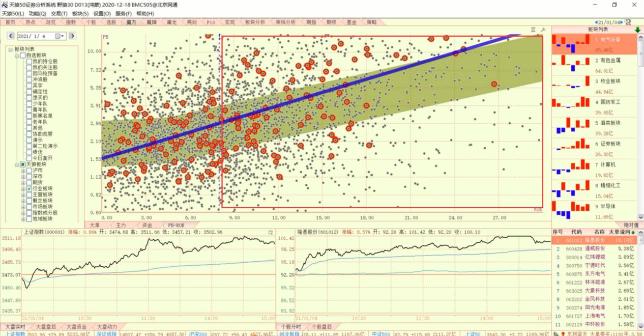Check the 回马枪预备 checkbox
Image resolution: width=644 pixels, height=336 pixels.
pos(29,73)
